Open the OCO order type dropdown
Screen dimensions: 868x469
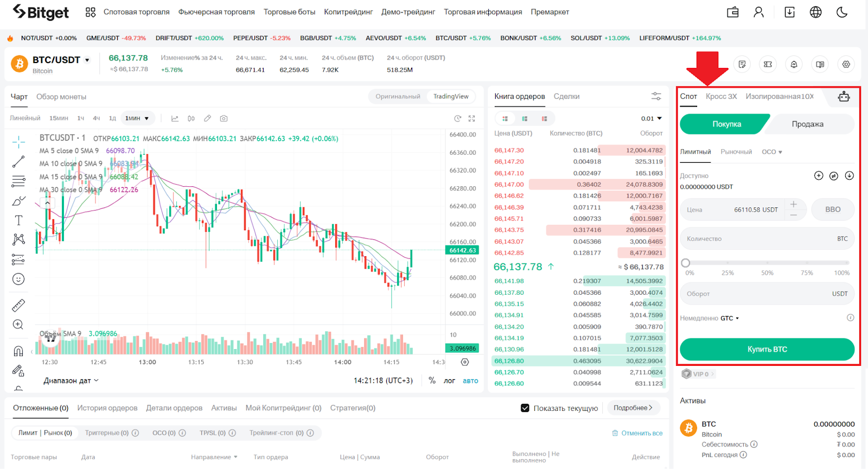click(x=771, y=152)
